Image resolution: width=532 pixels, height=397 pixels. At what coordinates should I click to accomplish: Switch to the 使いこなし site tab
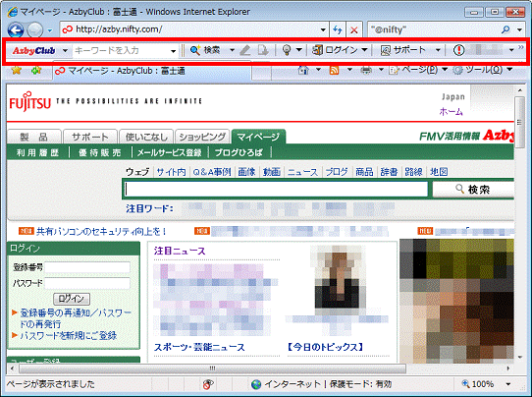[146, 137]
